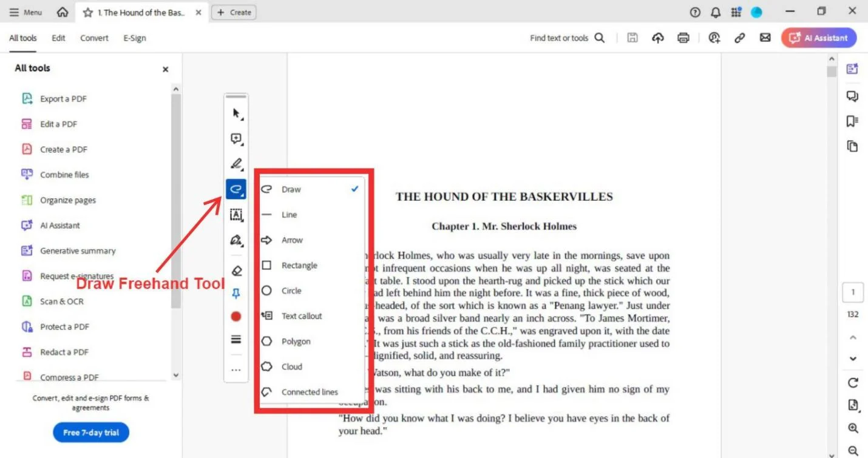
Task: Go to next page with down chevron
Action: [x=853, y=359]
